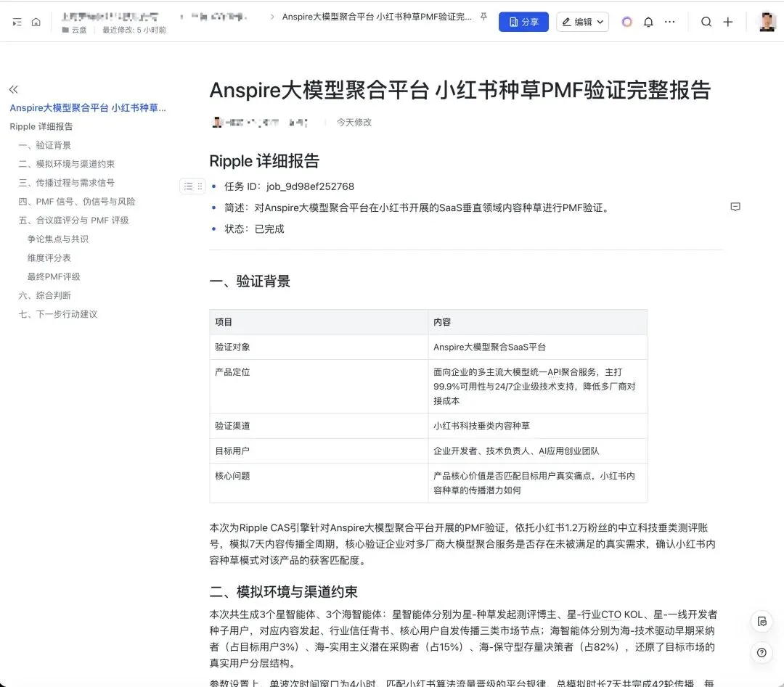This screenshot has height=687, width=784.
Task: Open the three-dot more options menu
Action: click(669, 22)
